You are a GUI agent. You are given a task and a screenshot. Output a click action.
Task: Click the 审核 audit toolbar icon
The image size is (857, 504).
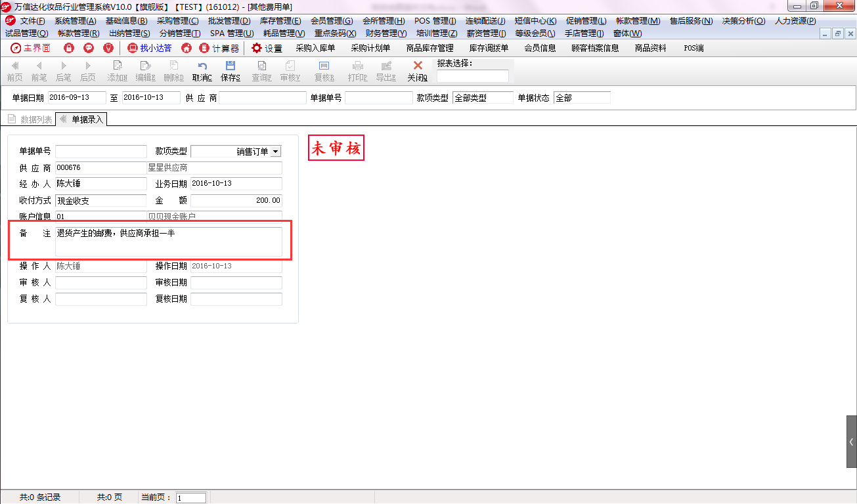(x=290, y=72)
